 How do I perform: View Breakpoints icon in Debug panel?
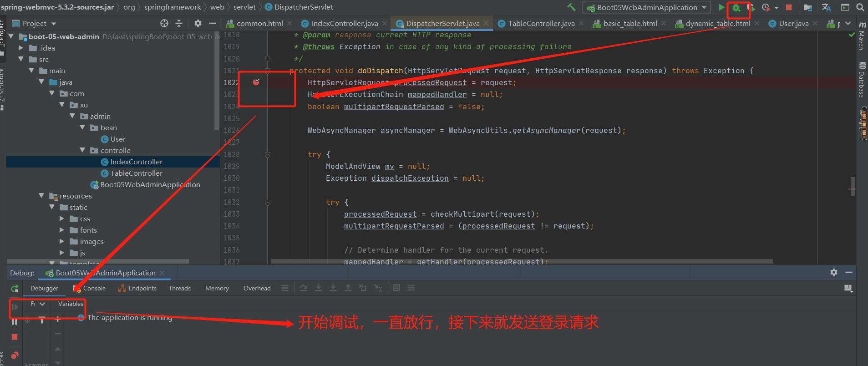point(15,355)
